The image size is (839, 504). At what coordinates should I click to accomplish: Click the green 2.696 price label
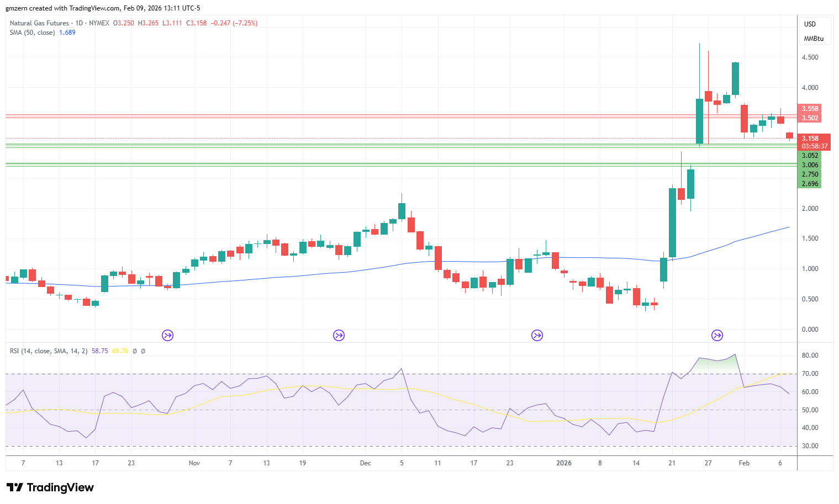(x=810, y=184)
